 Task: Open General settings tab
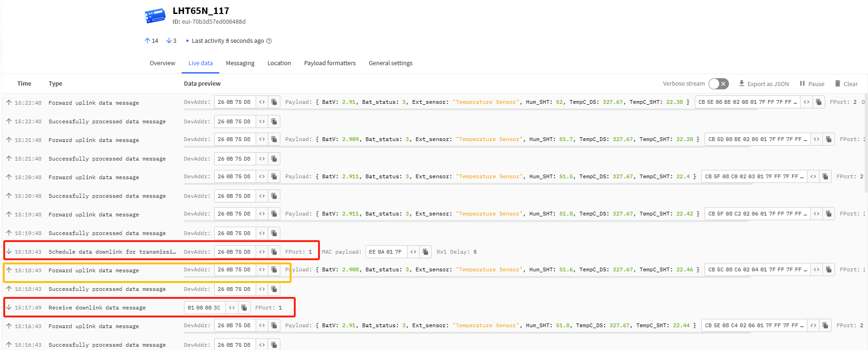pos(390,63)
